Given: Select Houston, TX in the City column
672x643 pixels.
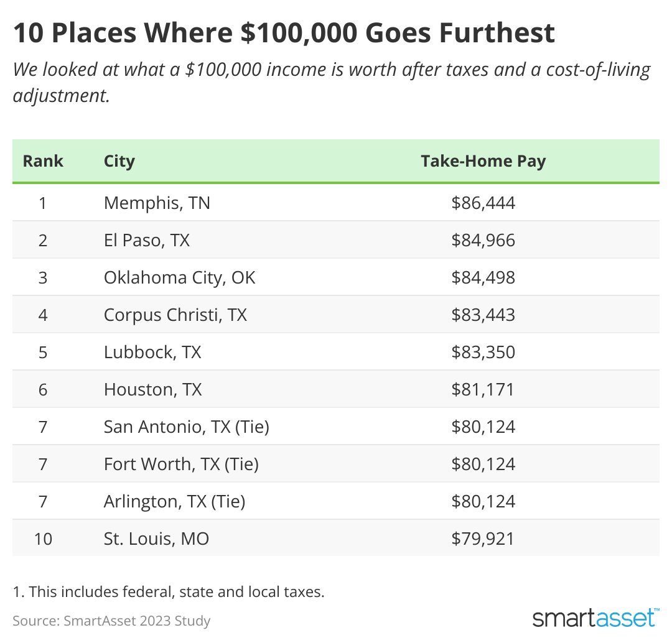Looking at the screenshot, I should (x=152, y=389).
